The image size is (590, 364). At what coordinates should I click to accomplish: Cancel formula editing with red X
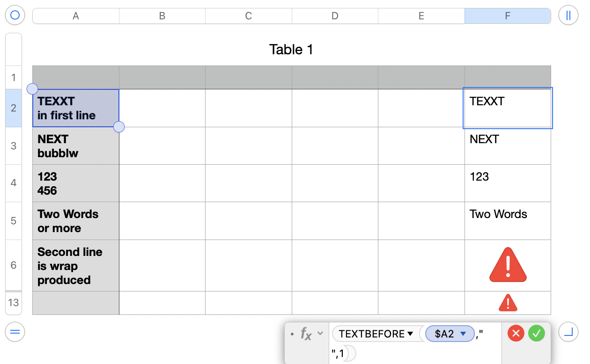[516, 334]
